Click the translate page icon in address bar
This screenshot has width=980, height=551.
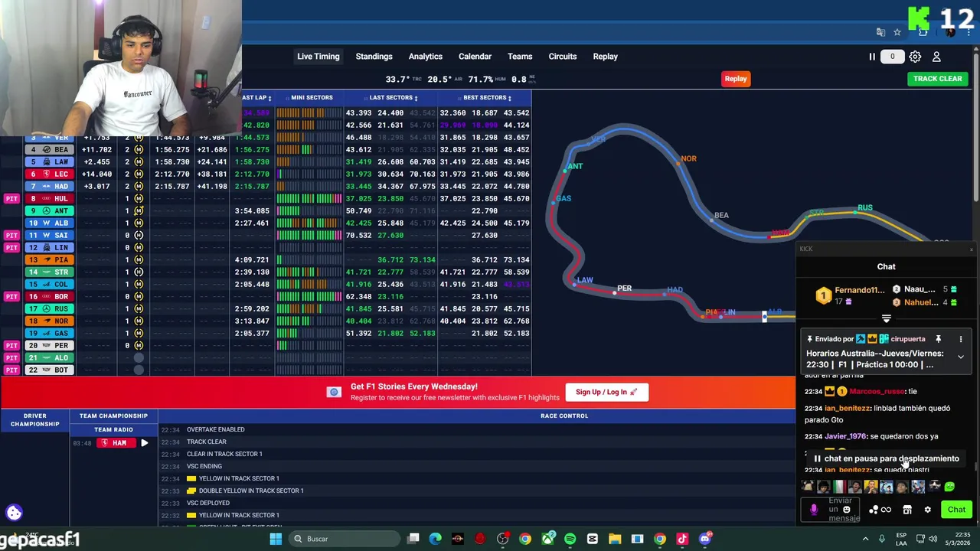pos(881,32)
